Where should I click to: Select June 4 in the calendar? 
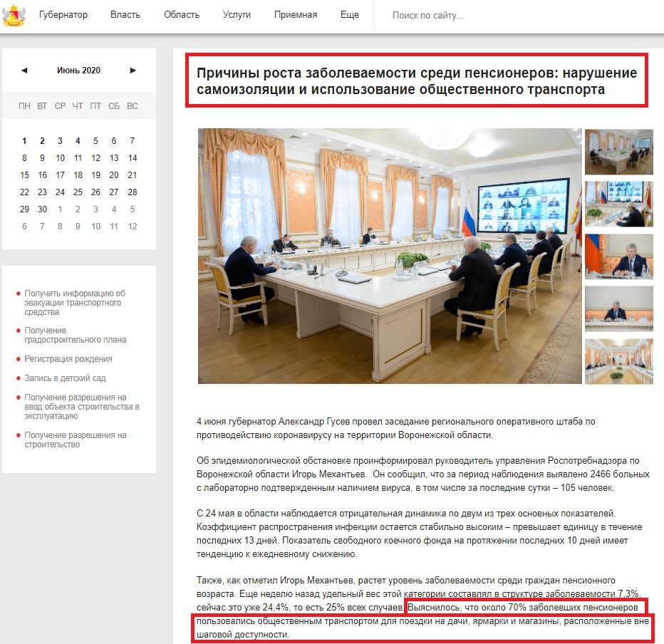pos(78,140)
